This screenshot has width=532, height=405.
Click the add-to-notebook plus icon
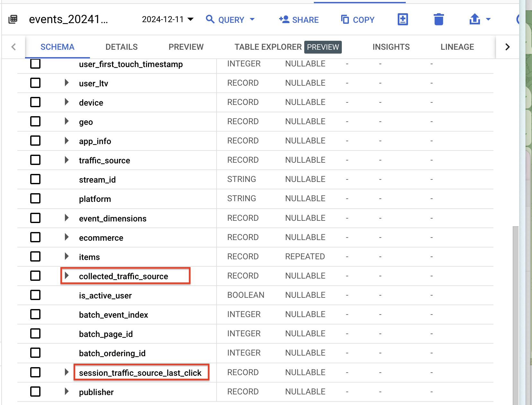pyautogui.click(x=403, y=19)
